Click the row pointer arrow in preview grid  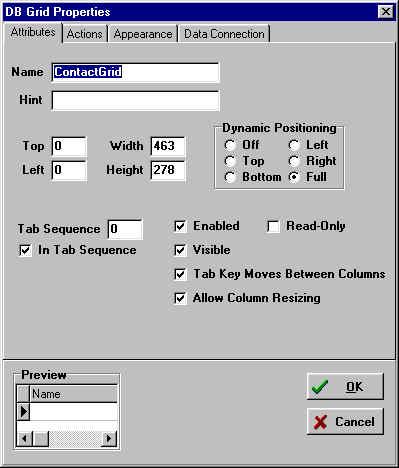23,412
